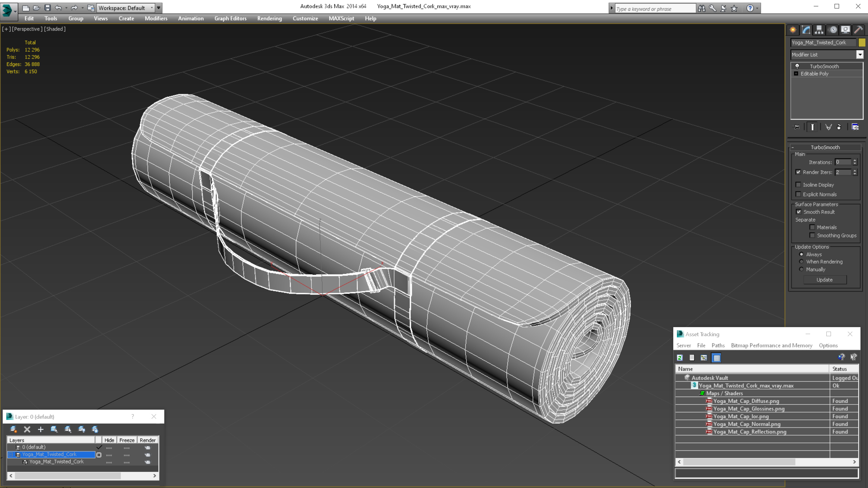Click the keyword search input field

coord(655,9)
